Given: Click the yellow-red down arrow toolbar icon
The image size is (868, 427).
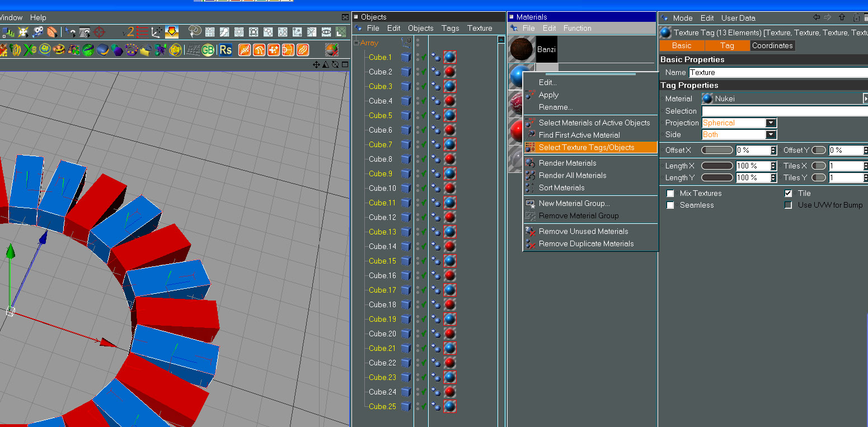Looking at the screenshot, I should [172, 32].
